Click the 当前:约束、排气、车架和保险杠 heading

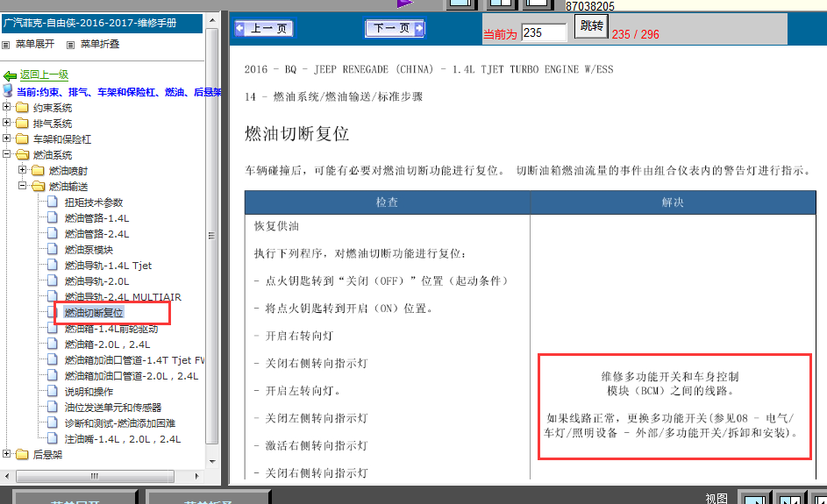pos(119,92)
